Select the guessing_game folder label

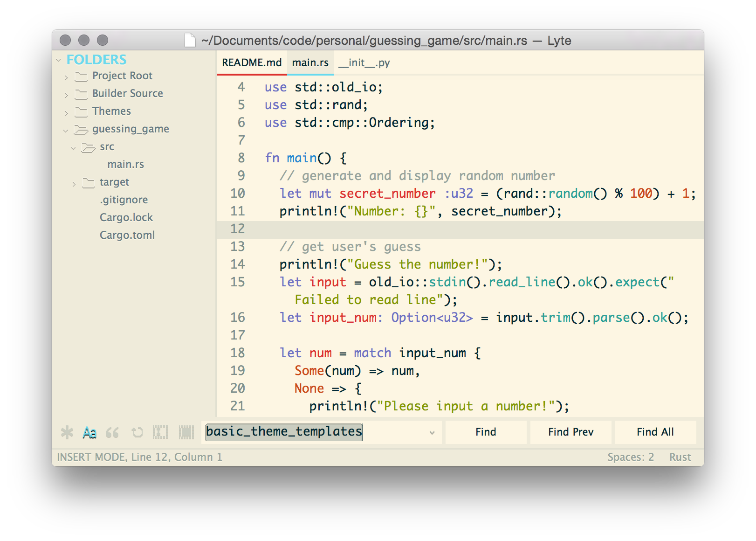(131, 129)
